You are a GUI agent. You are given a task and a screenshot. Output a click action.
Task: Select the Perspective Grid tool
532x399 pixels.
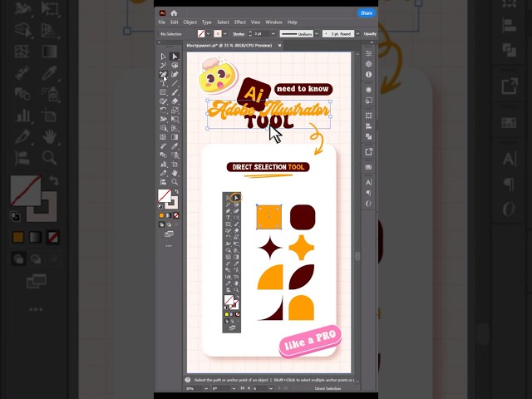[x=175, y=128]
